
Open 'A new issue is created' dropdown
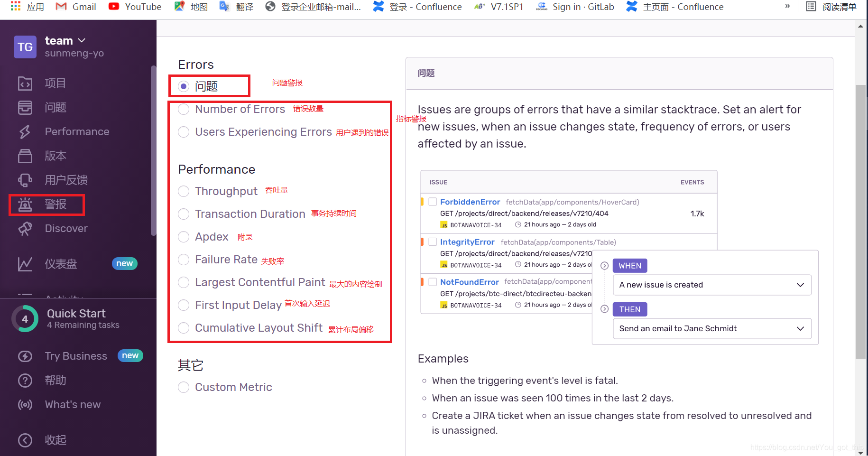tap(712, 285)
